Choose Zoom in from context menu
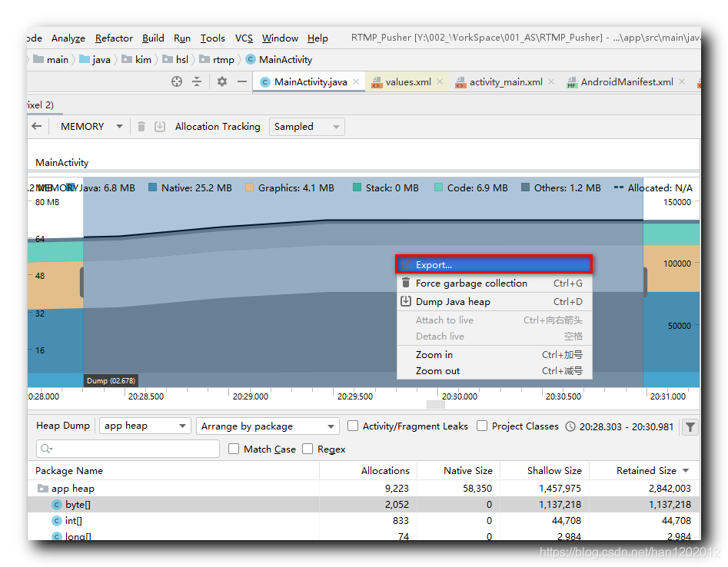Image resolution: width=728 pixels, height=567 pixels. coord(494,355)
